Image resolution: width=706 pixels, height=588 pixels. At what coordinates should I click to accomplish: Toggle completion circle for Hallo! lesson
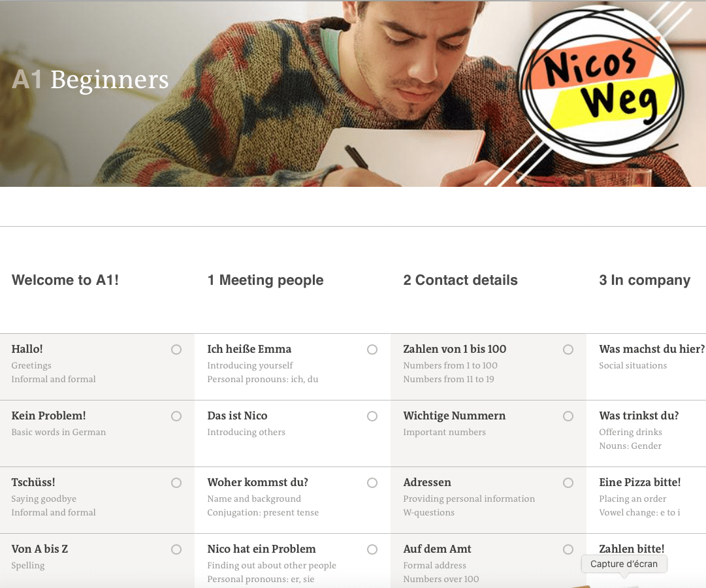click(x=176, y=350)
